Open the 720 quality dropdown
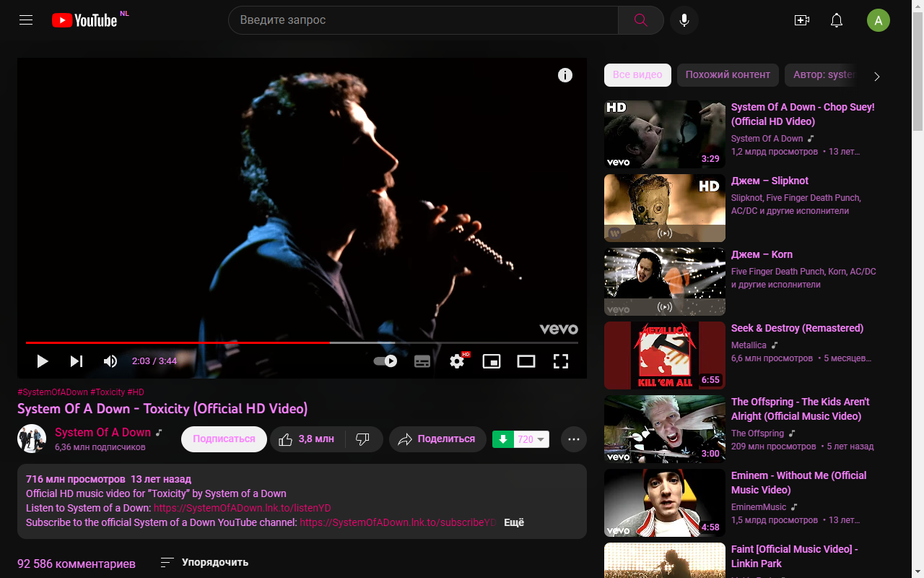This screenshot has width=924, height=578. tap(531, 439)
